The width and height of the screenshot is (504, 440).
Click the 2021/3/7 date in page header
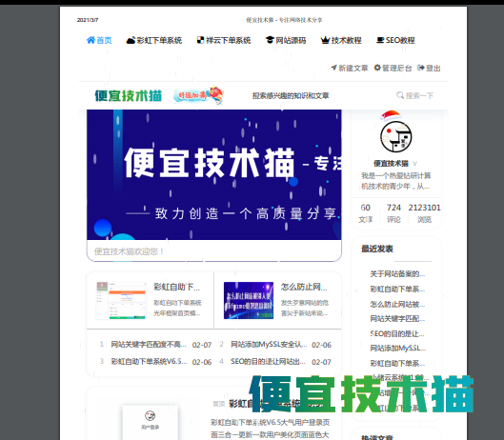pyautogui.click(x=88, y=20)
